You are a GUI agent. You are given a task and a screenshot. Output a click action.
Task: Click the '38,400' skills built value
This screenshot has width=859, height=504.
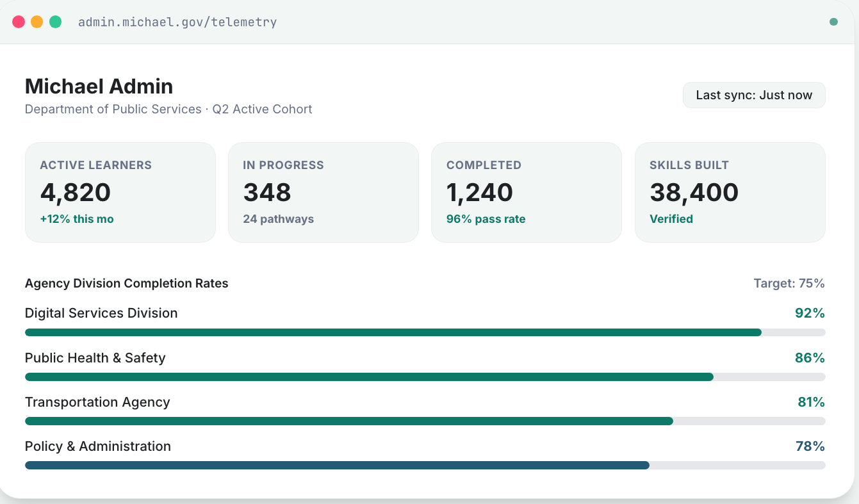coord(694,192)
